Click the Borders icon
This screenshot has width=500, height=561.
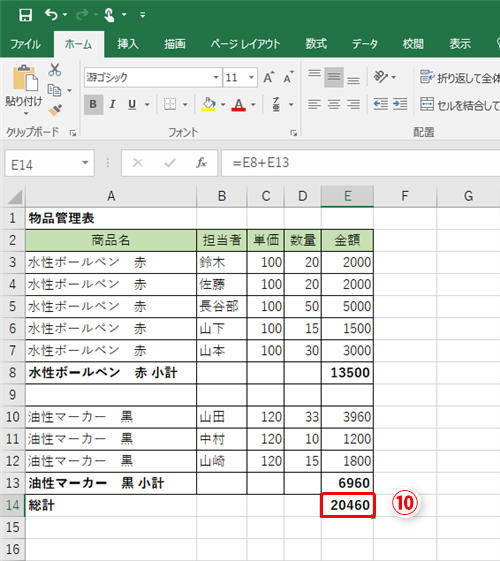[170, 104]
